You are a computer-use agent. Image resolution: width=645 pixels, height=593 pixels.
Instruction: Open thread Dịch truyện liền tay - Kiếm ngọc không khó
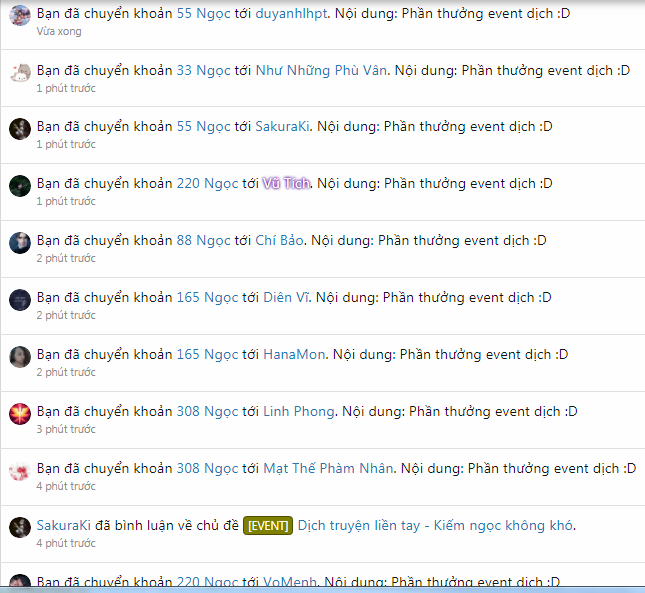click(435, 526)
